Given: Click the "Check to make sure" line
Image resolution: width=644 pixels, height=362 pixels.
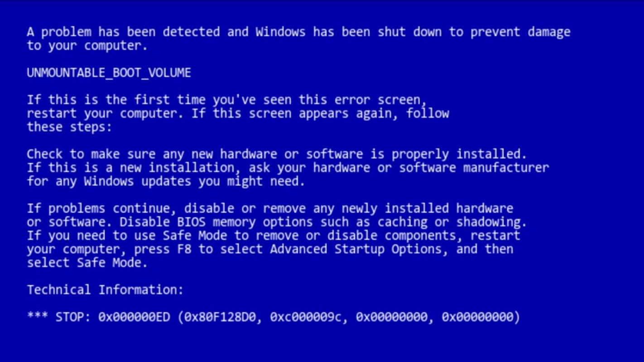Looking at the screenshot, I should click(x=277, y=154).
